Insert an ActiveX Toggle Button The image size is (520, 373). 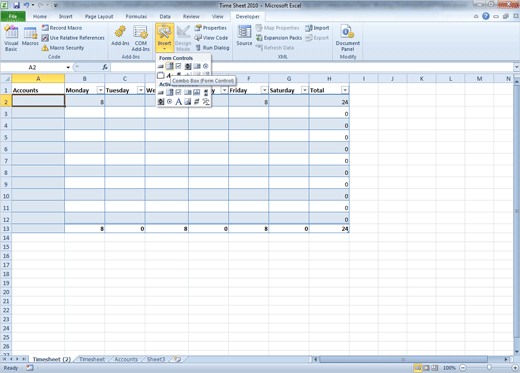197,102
